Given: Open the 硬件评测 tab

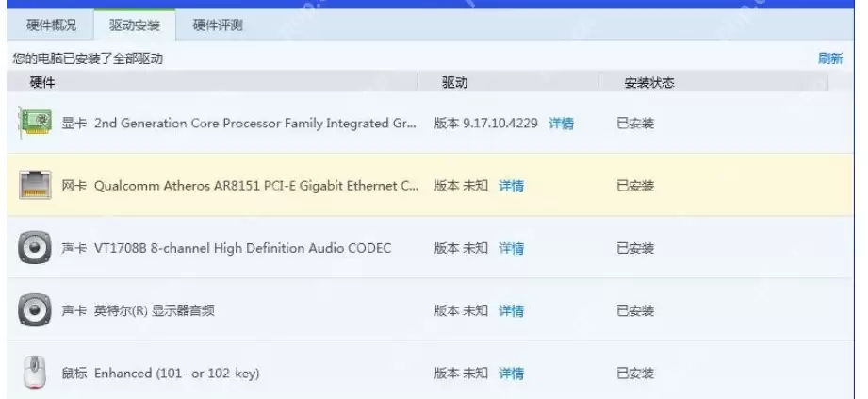Looking at the screenshot, I should [x=218, y=25].
